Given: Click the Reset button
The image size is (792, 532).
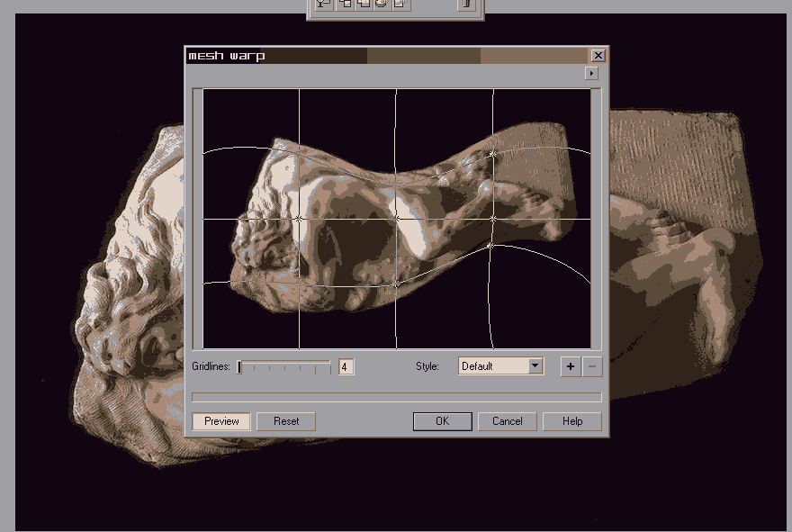Looking at the screenshot, I should click(286, 421).
